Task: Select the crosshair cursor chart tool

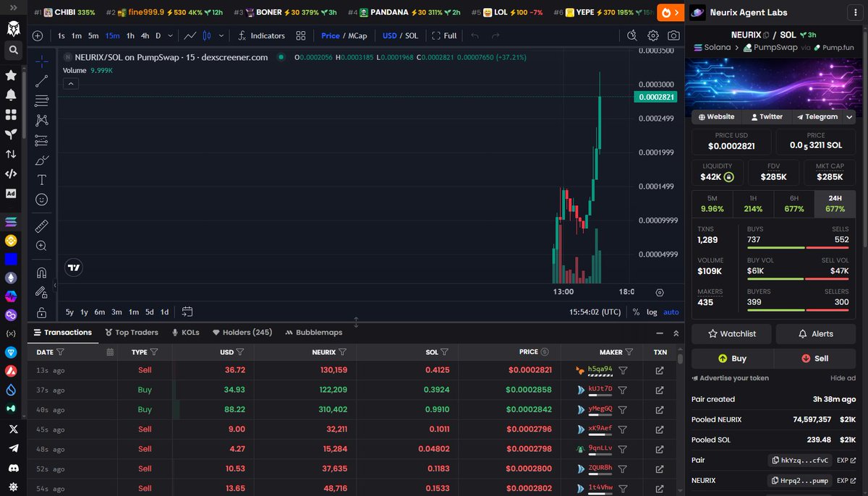Action: tap(42, 61)
